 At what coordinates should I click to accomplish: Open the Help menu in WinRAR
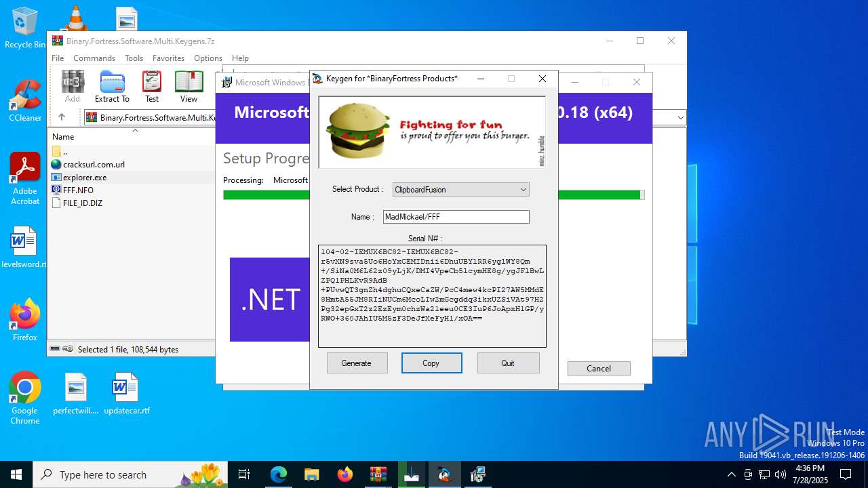(x=240, y=58)
